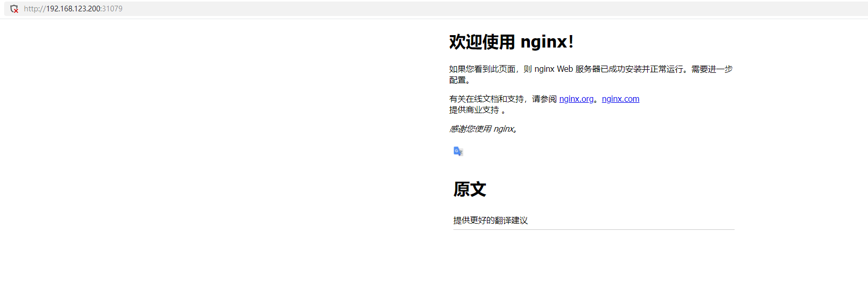Select the '原文' heading
Image resolution: width=868 pixels, height=281 pixels.
coord(469,190)
